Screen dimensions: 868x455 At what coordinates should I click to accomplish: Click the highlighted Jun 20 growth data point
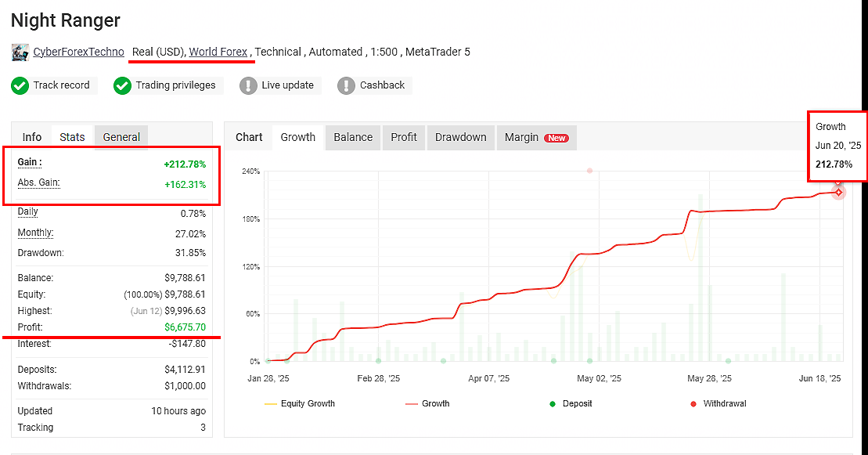point(839,193)
